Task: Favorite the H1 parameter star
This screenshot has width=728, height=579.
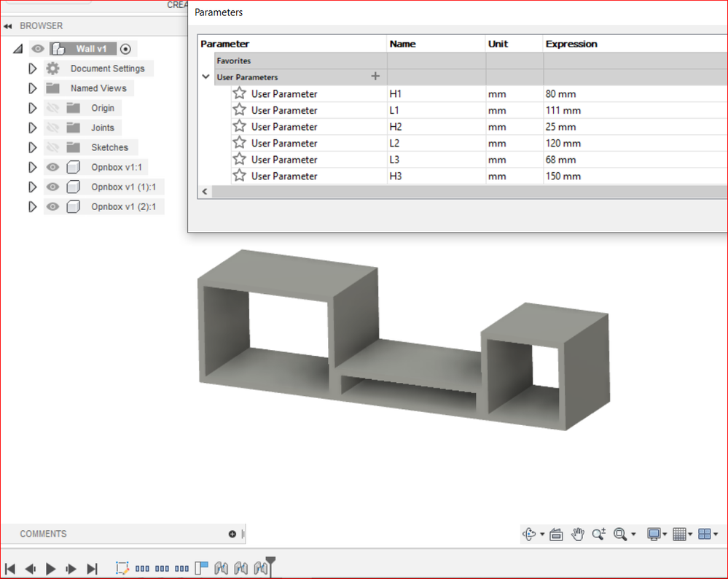Action: 240,93
